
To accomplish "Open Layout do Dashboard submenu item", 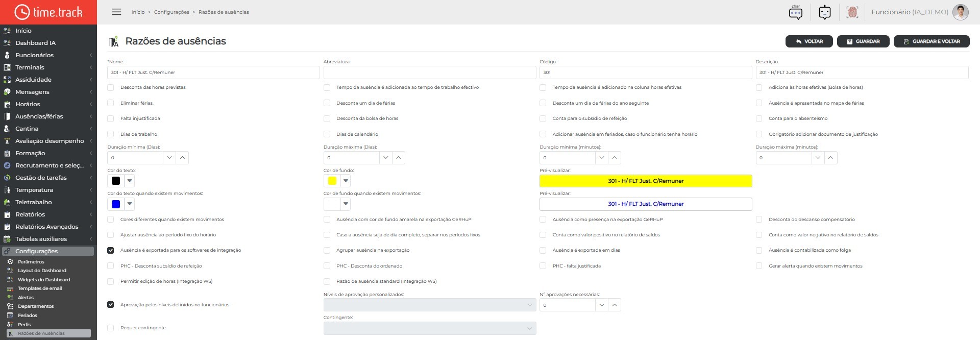I will pyautogui.click(x=42, y=271).
